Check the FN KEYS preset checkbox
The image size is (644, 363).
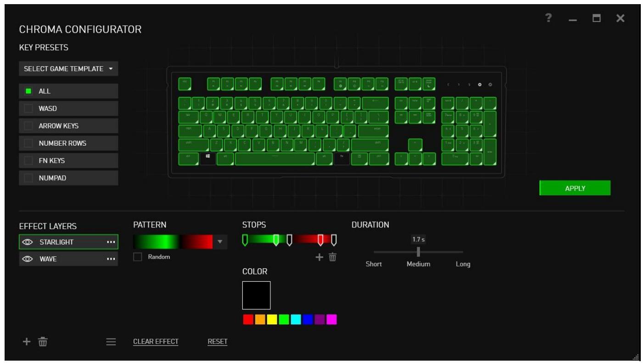coord(28,161)
